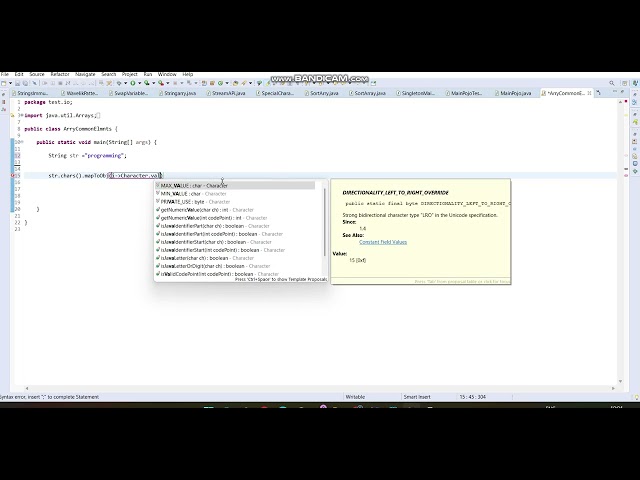The image size is (640, 480).
Task: Open the Run menu
Action: 148,74
